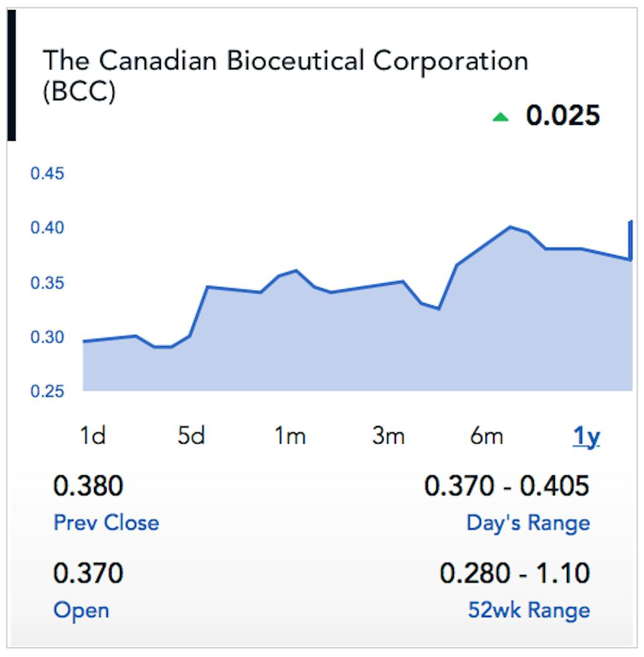Click the 0.370 - 0.405 range value

[507, 487]
